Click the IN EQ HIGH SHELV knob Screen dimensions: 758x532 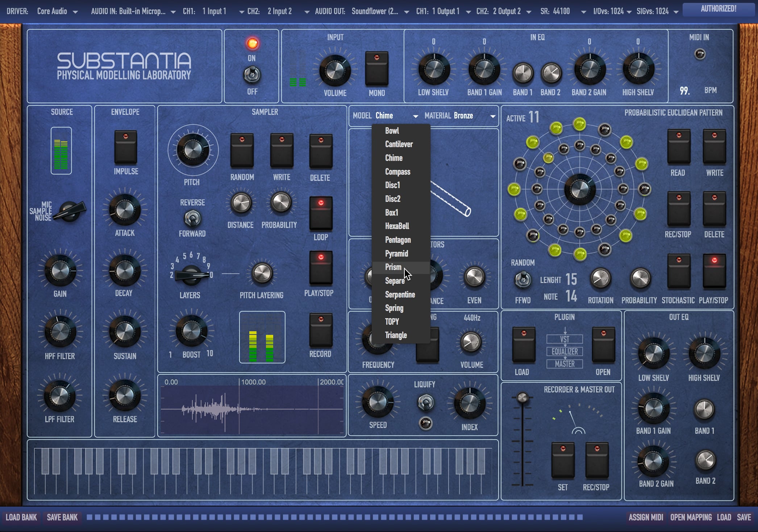tap(638, 69)
